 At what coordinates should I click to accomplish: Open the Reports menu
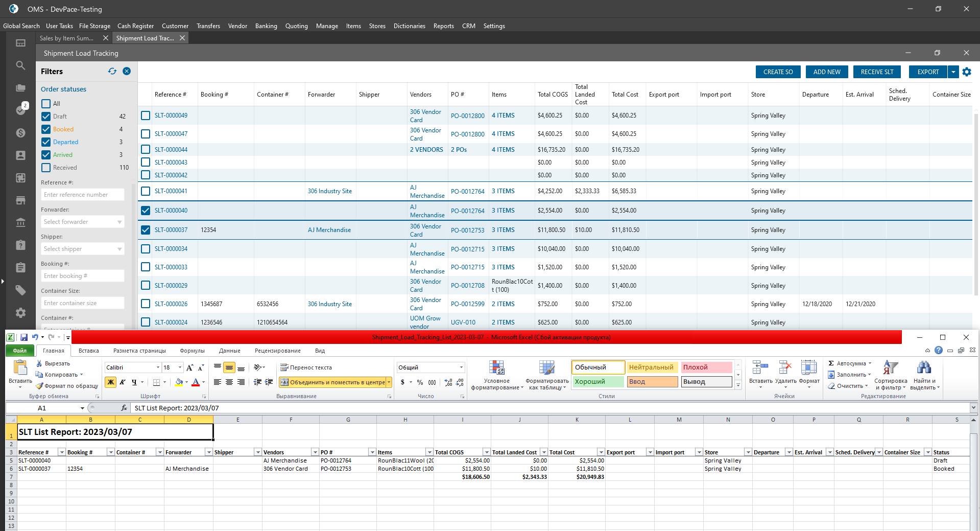(x=443, y=26)
